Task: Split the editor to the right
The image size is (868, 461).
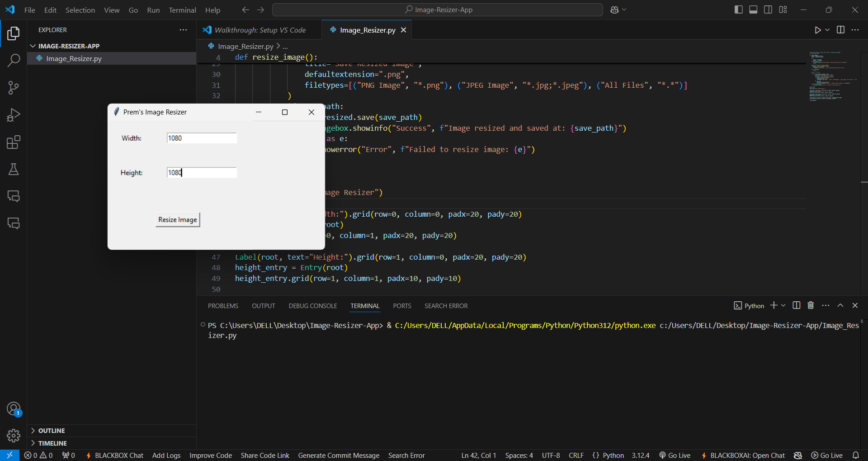Action: coord(840,30)
